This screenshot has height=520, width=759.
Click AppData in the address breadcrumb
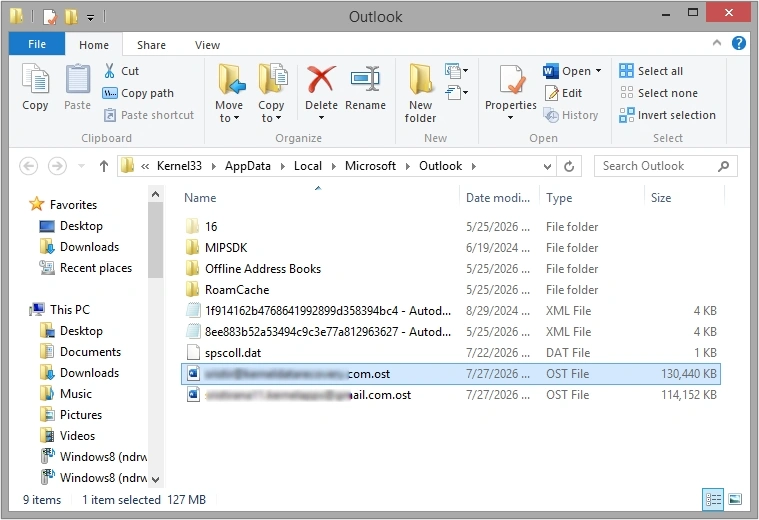click(247, 166)
